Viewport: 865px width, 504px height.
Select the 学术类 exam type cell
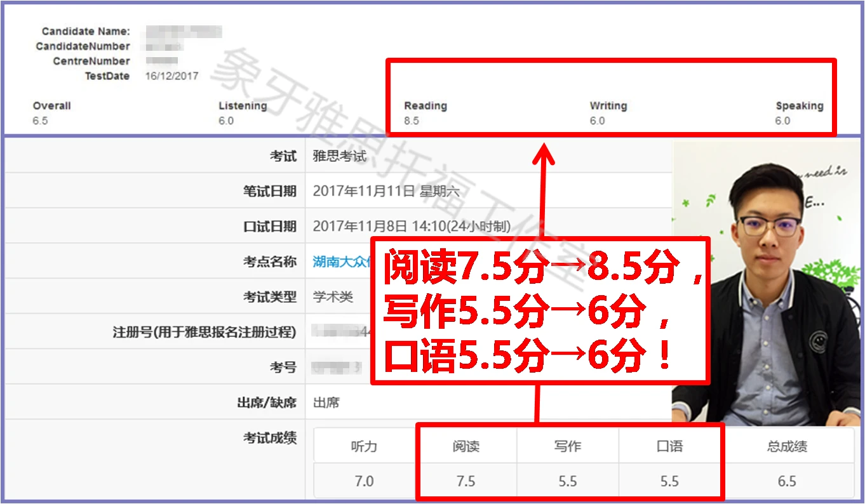tap(330, 296)
